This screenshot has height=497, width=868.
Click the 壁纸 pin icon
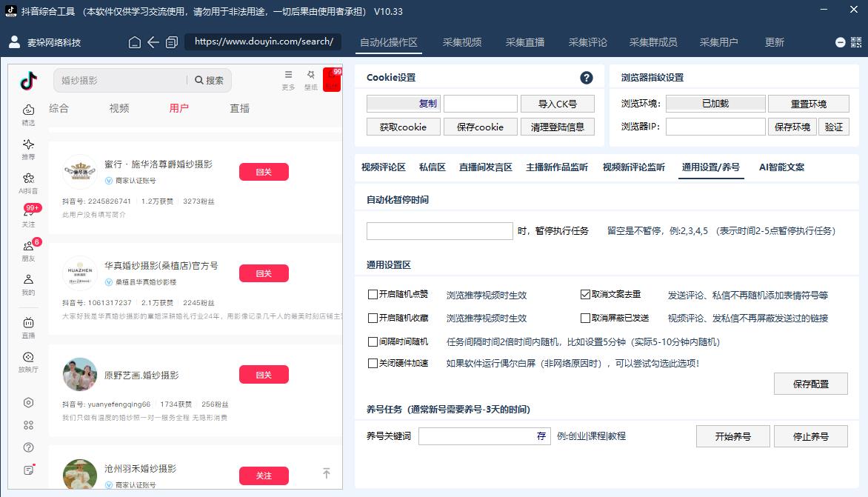coord(310,76)
